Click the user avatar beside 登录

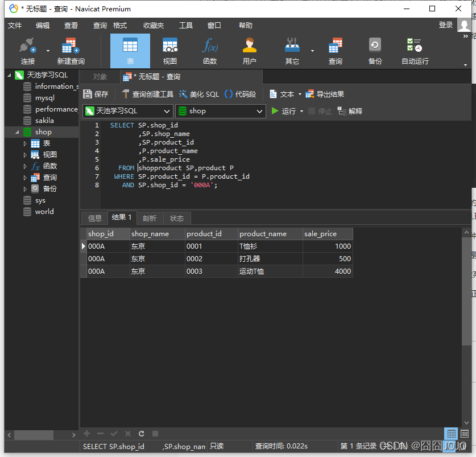(464, 25)
